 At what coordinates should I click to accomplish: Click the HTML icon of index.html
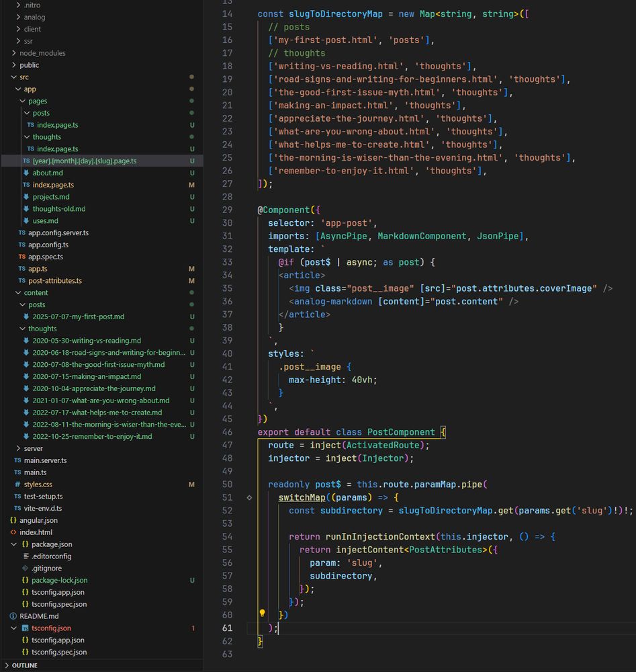click(x=13, y=532)
